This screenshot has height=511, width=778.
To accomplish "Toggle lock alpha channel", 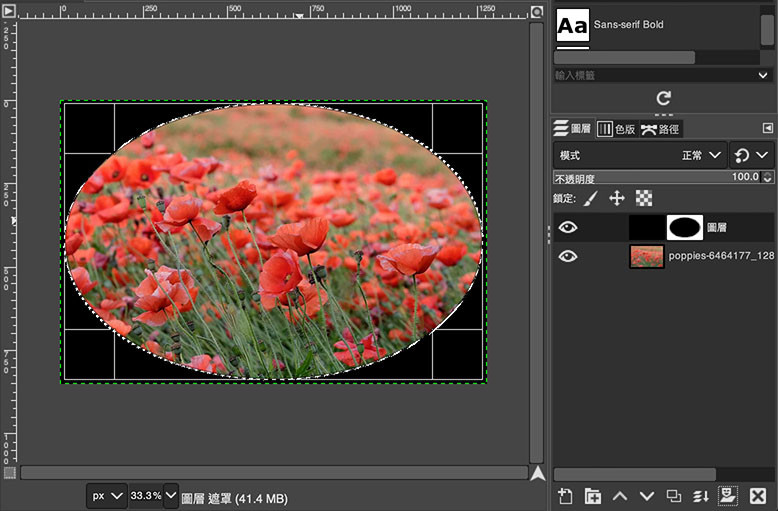I will (x=644, y=199).
